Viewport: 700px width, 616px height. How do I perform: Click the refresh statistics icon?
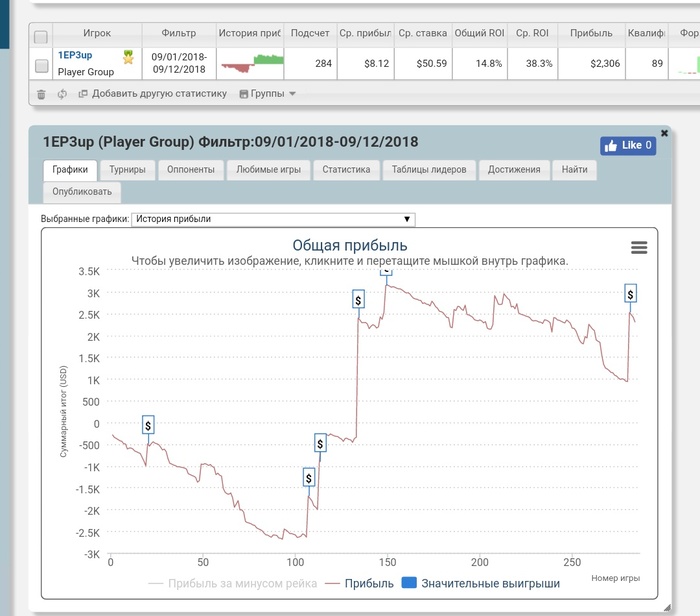tap(62, 94)
